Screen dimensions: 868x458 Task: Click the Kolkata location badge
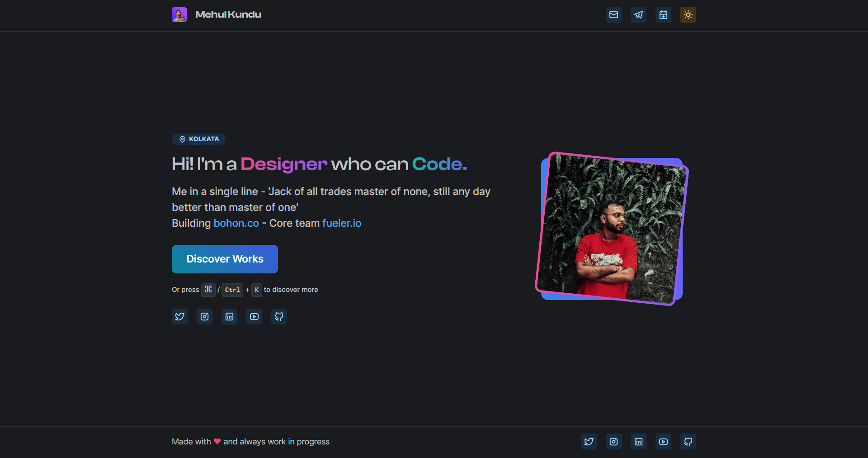point(198,139)
